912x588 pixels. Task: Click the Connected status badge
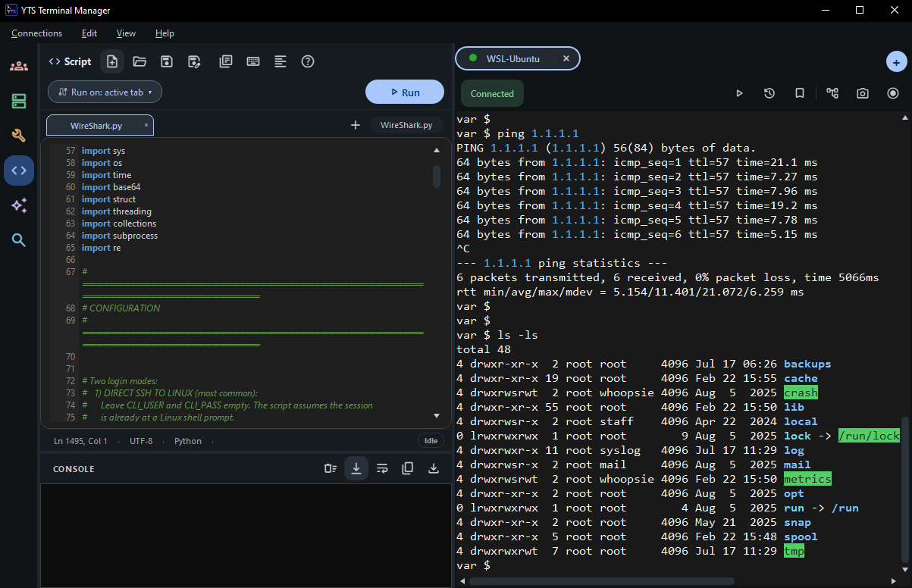pyautogui.click(x=492, y=94)
